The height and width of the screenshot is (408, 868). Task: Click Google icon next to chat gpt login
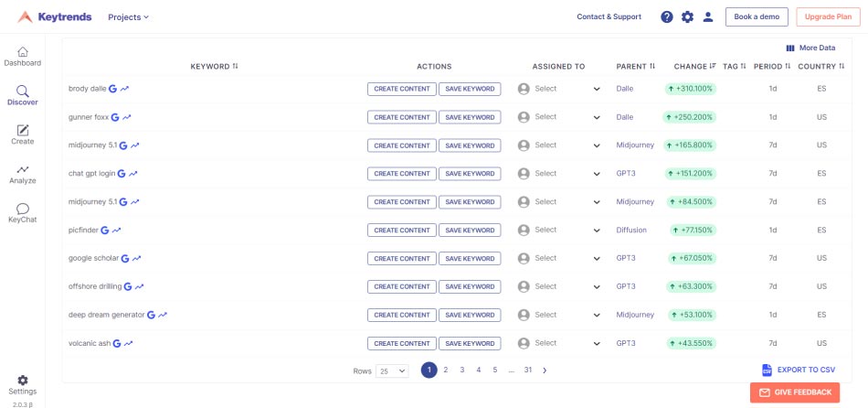122,174
